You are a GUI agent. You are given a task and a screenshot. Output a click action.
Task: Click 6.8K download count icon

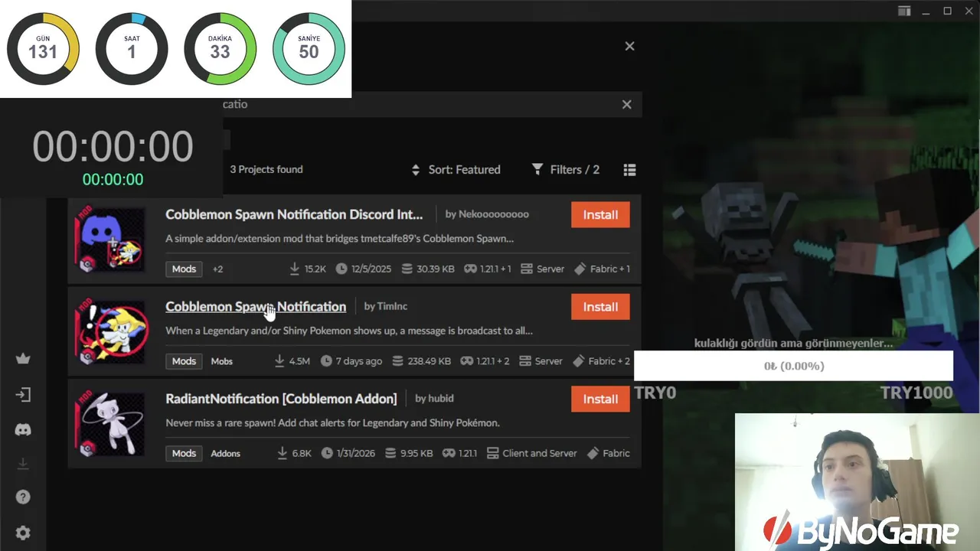pos(282,453)
